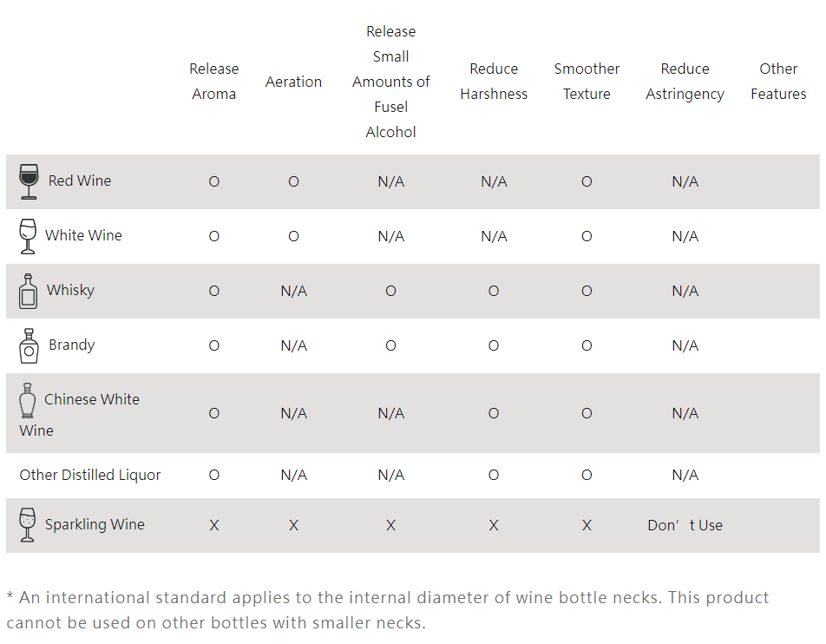
Task: Click the red wine glass icon
Action: [x=29, y=181]
